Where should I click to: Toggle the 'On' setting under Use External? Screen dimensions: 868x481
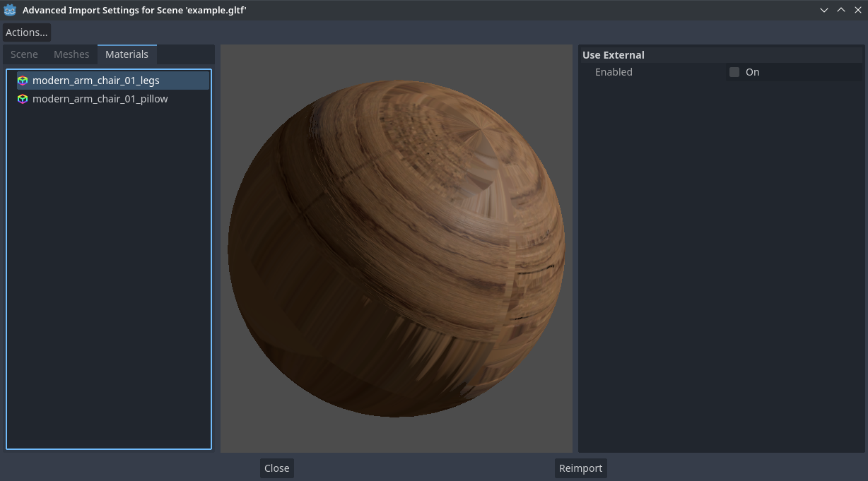[x=734, y=72]
